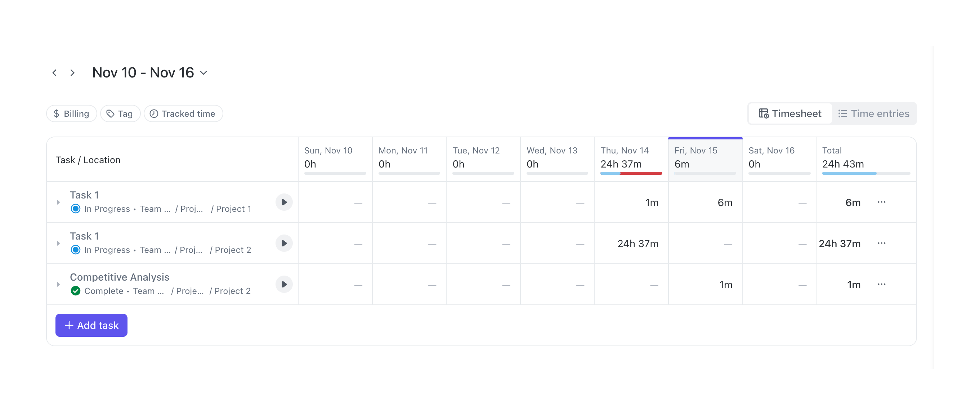Start timer for Task 1 in Project 1

tap(284, 202)
